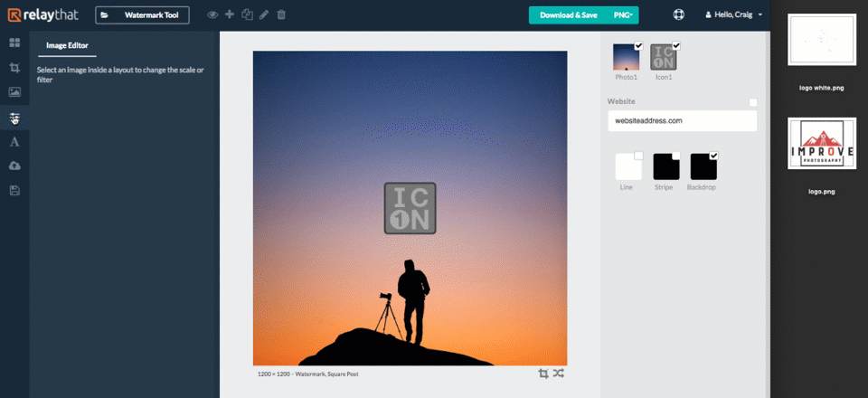
Task: Open the black Backdrop color swatch
Action: [x=703, y=166]
